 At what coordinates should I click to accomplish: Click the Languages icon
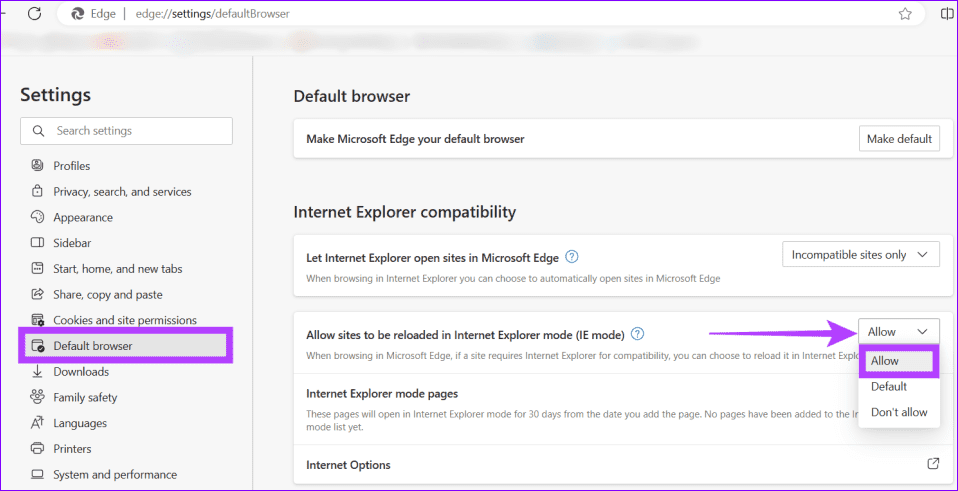[x=37, y=423]
